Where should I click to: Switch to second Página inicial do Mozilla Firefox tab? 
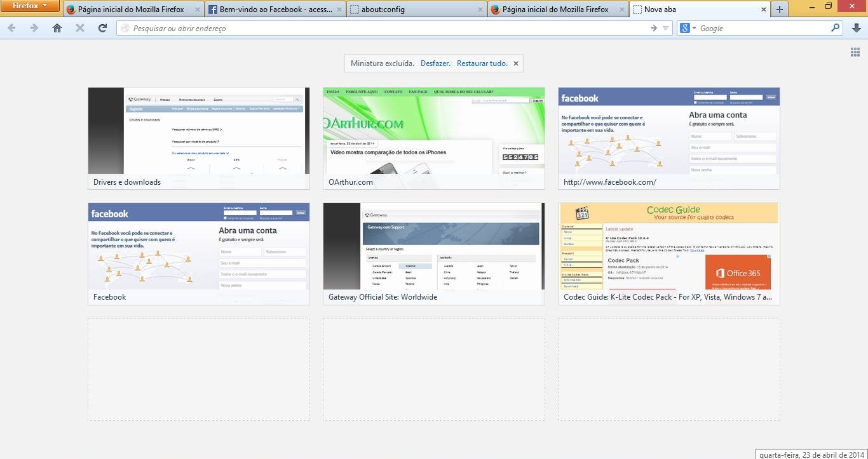[558, 10]
